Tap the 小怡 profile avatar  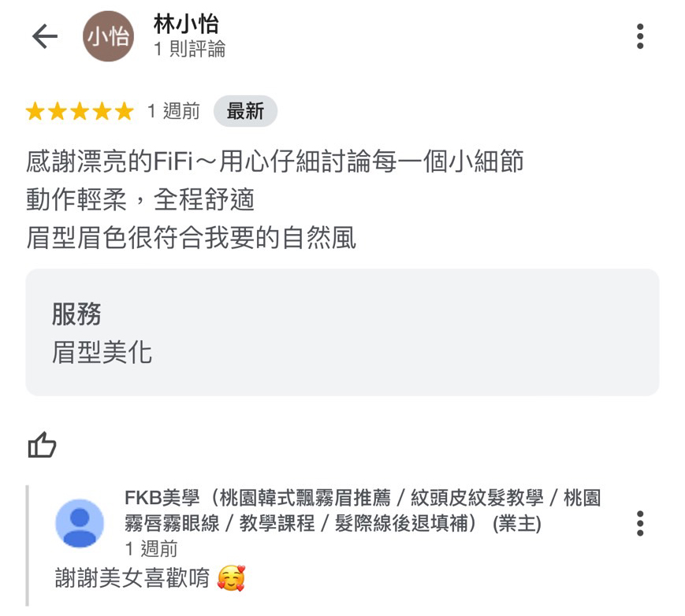coord(108,36)
